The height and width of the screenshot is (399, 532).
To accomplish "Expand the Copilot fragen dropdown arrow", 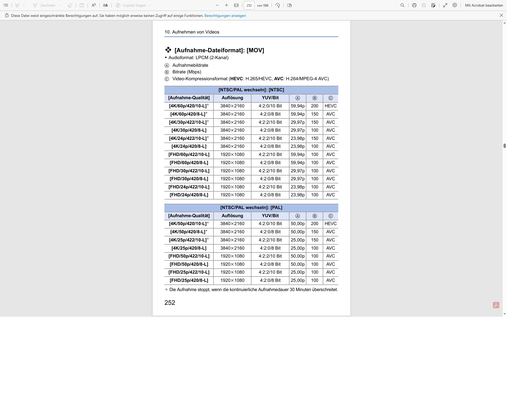I will [x=150, y=5].
